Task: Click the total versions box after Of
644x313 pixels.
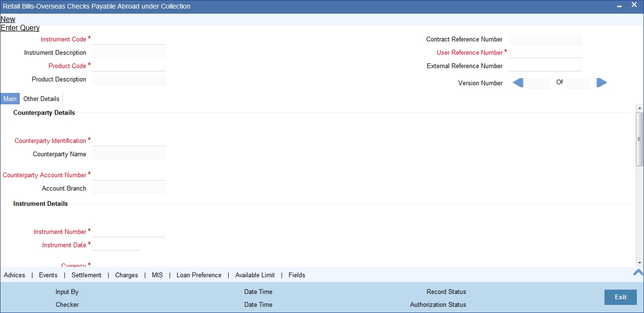Action: pos(578,83)
